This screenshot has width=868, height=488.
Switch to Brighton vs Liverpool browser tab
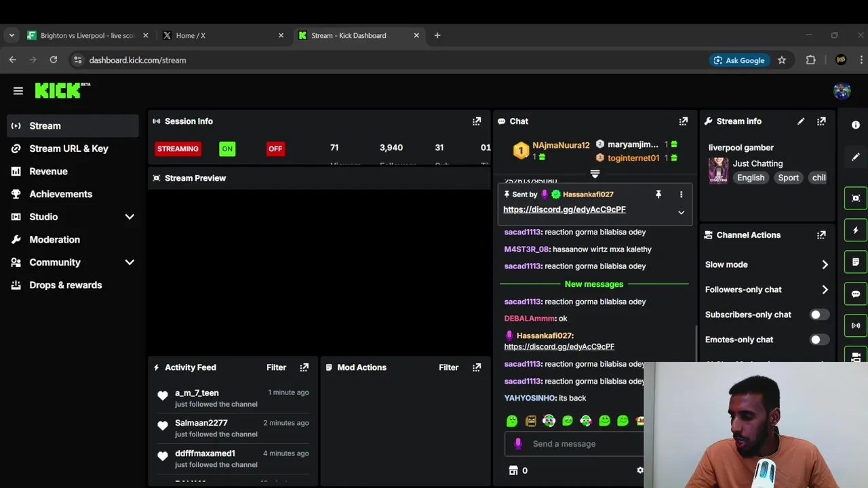87,35
